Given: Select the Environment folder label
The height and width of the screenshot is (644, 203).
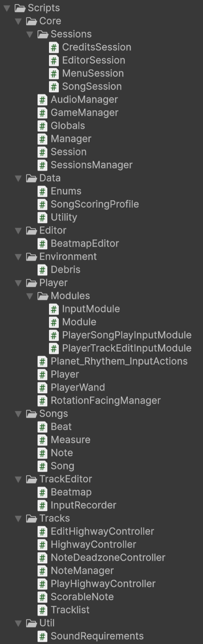Looking at the screenshot, I should click(x=68, y=256).
